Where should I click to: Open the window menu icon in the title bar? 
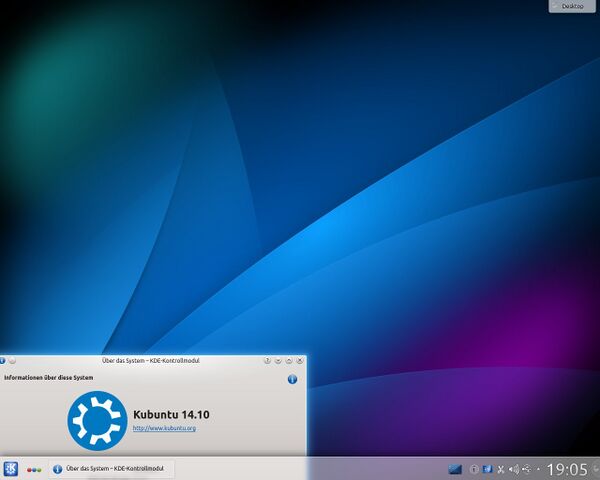click(4, 360)
